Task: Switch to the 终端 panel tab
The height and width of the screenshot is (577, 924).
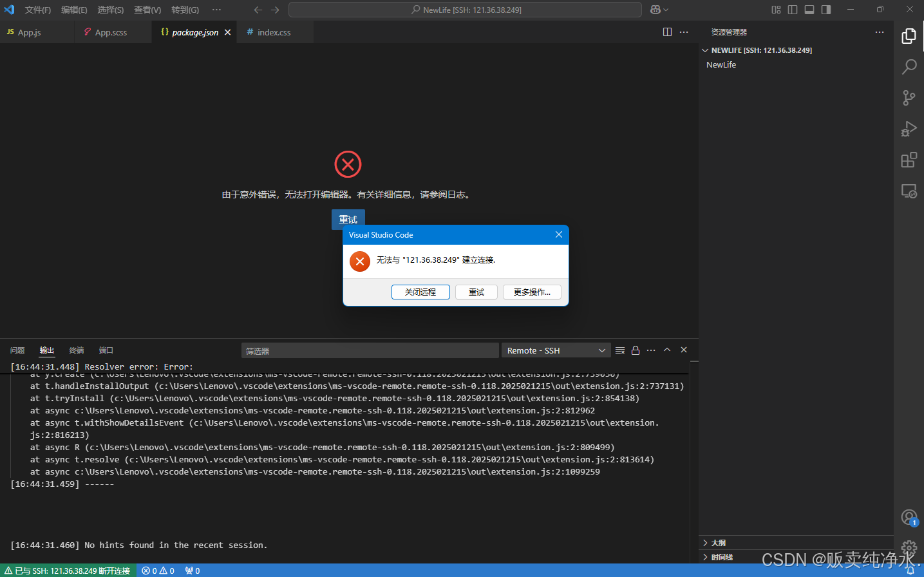Action: click(77, 350)
